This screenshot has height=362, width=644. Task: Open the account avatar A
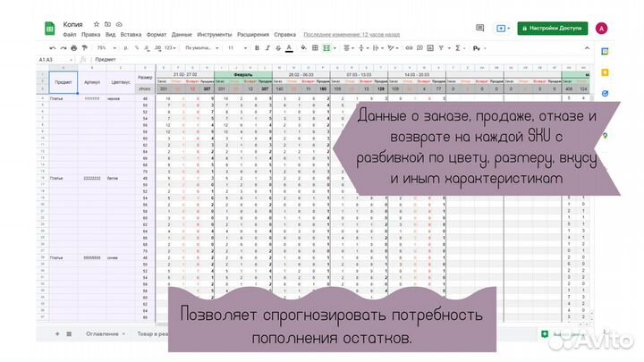[x=602, y=29]
